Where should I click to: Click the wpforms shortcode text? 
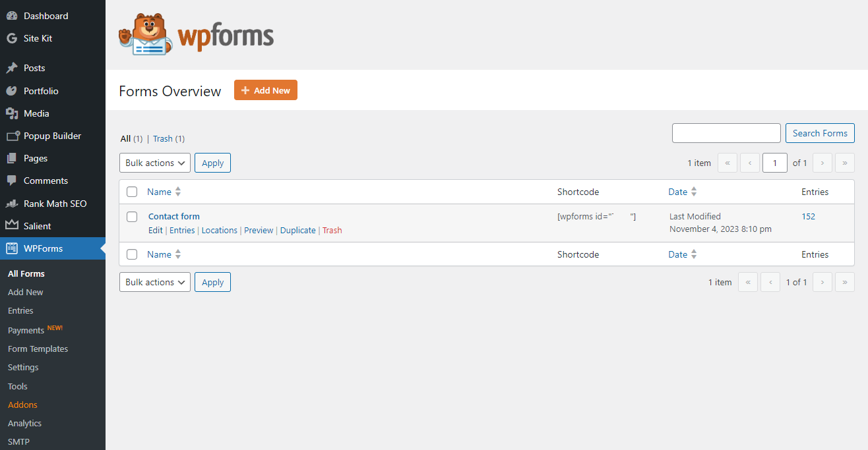(597, 216)
